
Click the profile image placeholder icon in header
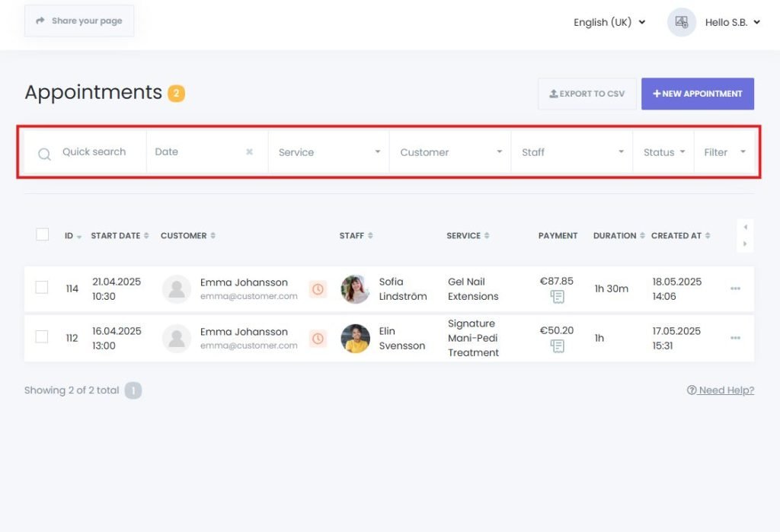tap(681, 22)
